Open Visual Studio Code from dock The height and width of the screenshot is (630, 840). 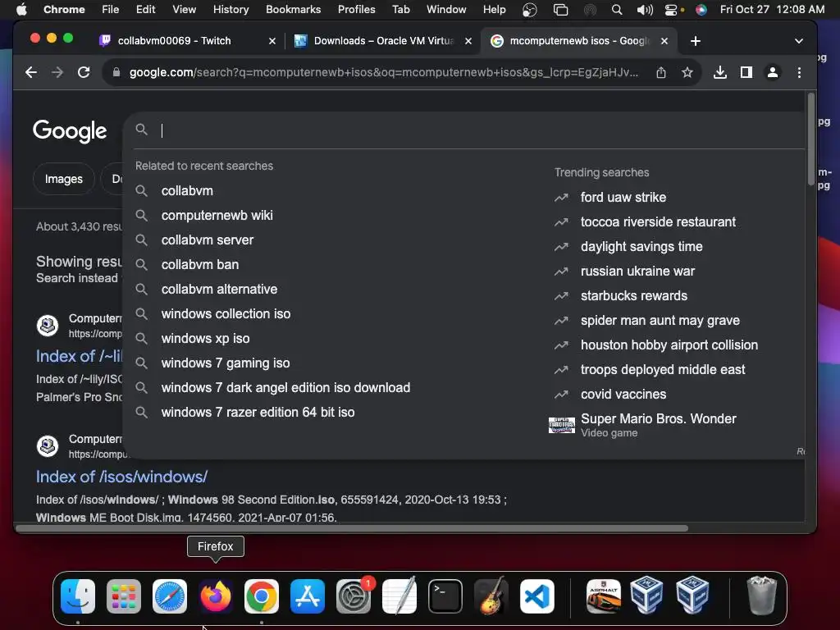[536, 596]
